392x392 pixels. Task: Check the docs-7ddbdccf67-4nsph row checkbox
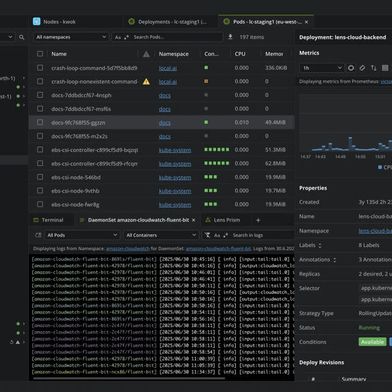click(40, 95)
